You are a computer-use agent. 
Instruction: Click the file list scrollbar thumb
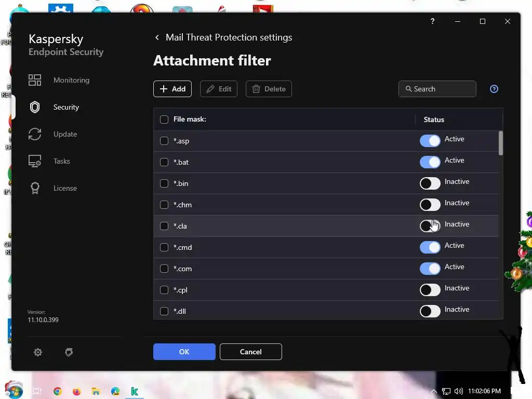point(501,143)
